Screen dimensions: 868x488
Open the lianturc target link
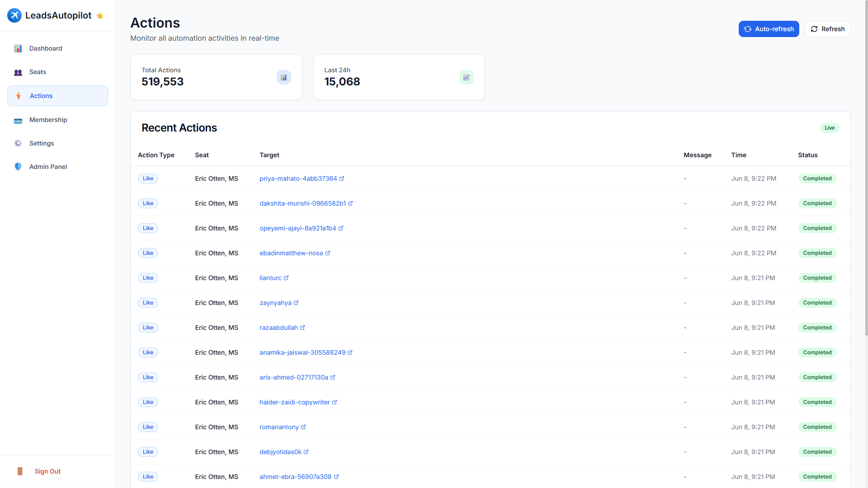(x=270, y=278)
